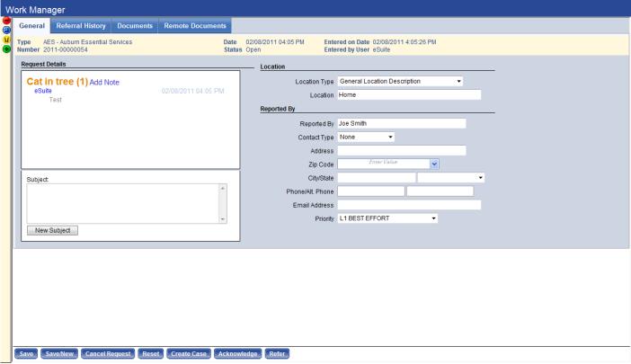Click the Create Case button
The height and width of the screenshot is (364, 631).
tap(188, 353)
